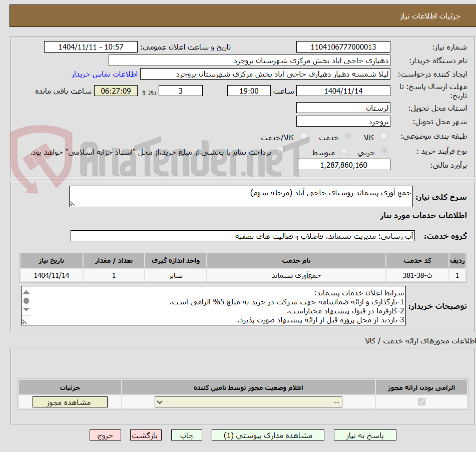Click the response deadline date 1404/11/14 field
476x452 pixels.
(343, 91)
